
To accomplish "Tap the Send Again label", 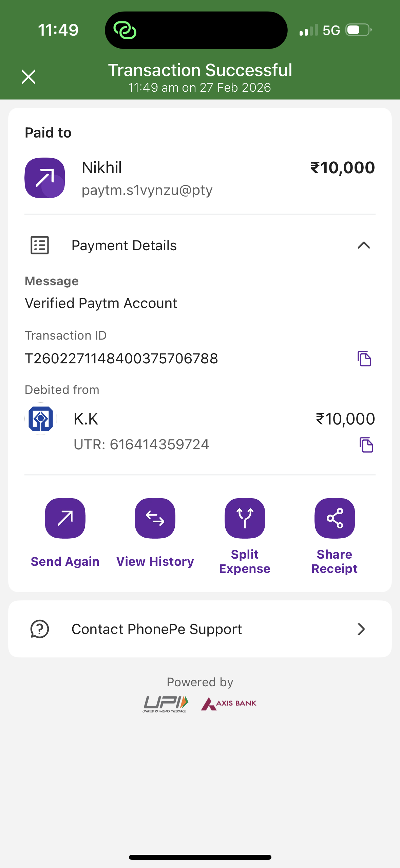I will (65, 562).
